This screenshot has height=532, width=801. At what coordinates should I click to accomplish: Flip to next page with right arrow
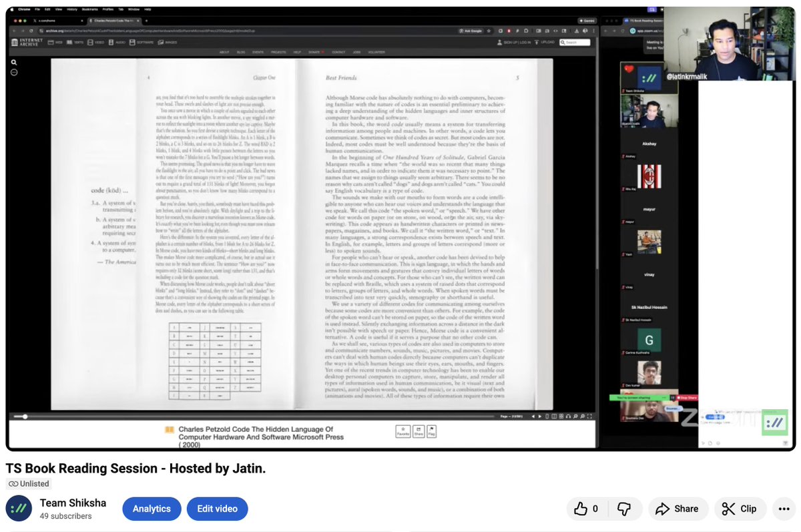pos(540,417)
